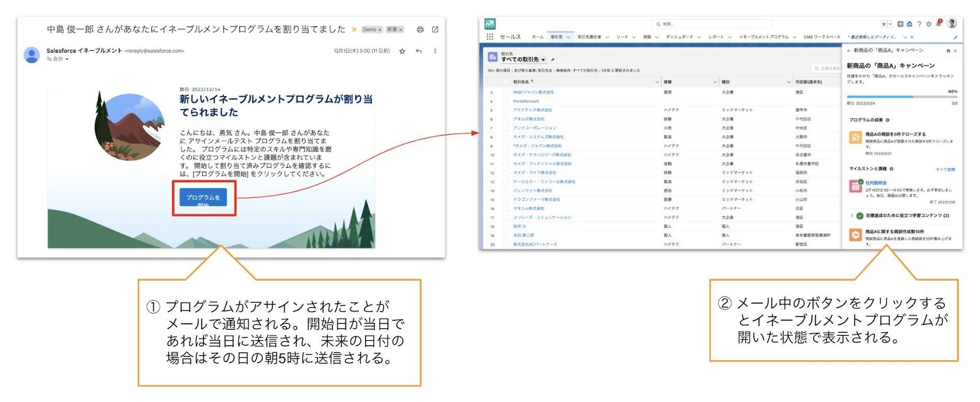980x402 pixels.
Task: Print the enablement program email
Action: coord(420,29)
